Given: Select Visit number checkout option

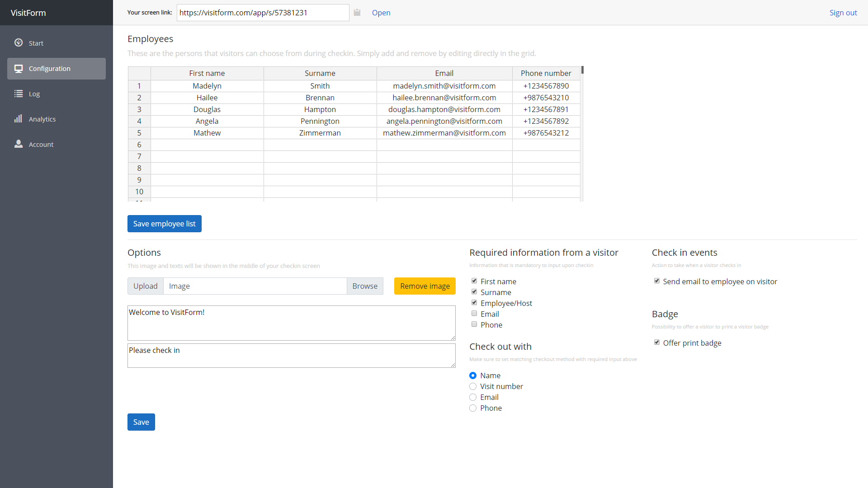Looking at the screenshot, I should 473,386.
